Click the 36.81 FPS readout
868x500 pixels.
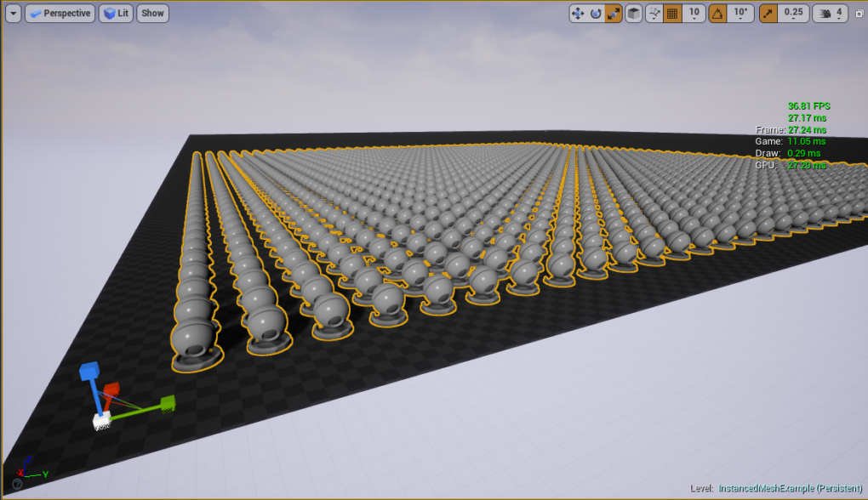click(808, 105)
